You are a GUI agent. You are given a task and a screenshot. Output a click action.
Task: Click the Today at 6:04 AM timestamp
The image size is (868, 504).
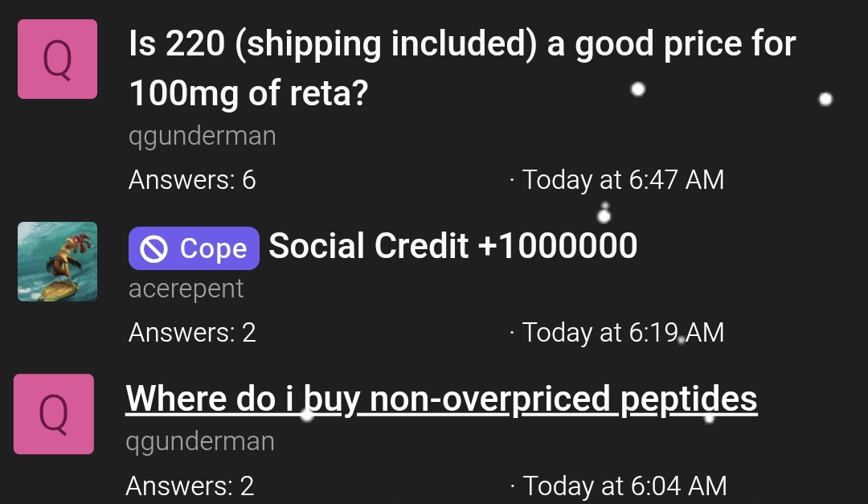624,486
